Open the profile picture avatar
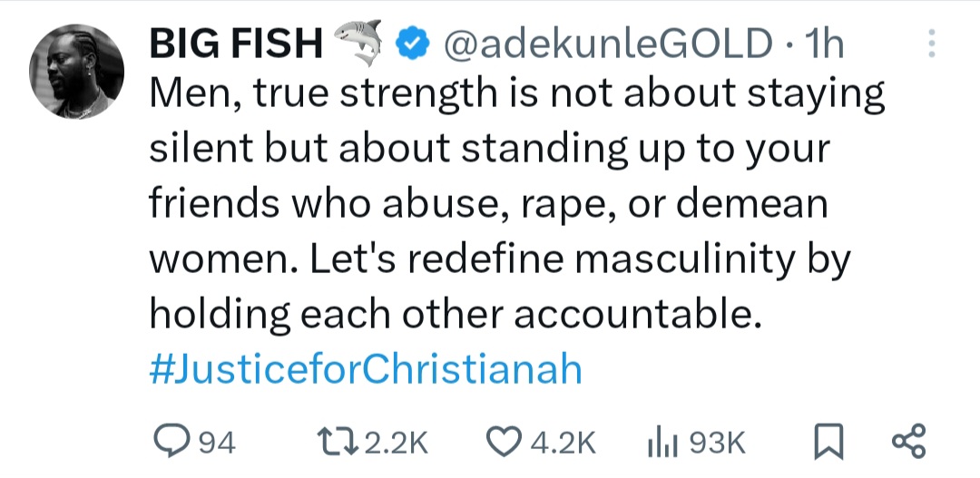This screenshot has width=980, height=478. click(76, 71)
